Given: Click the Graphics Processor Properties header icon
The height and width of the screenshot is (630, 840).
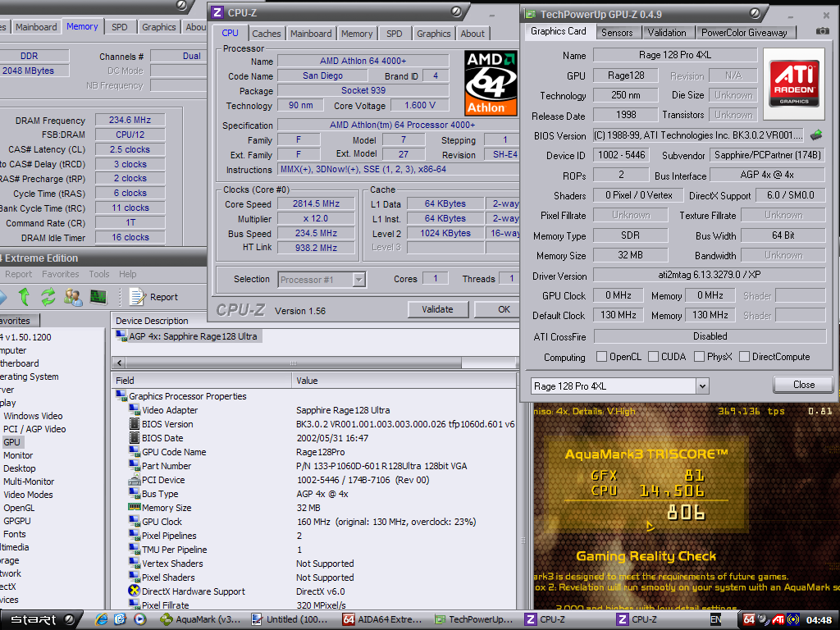Looking at the screenshot, I should (121, 396).
